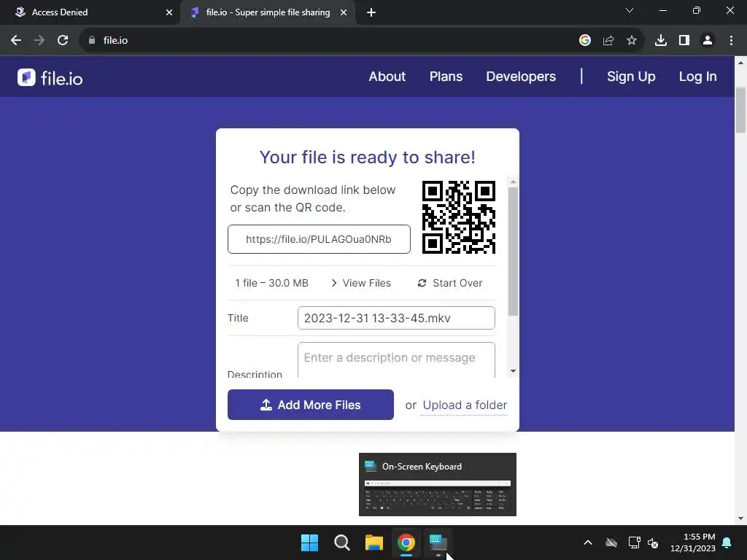Click the On-Screen Keyboard taskbar icon
The image size is (747, 560).
[438, 542]
